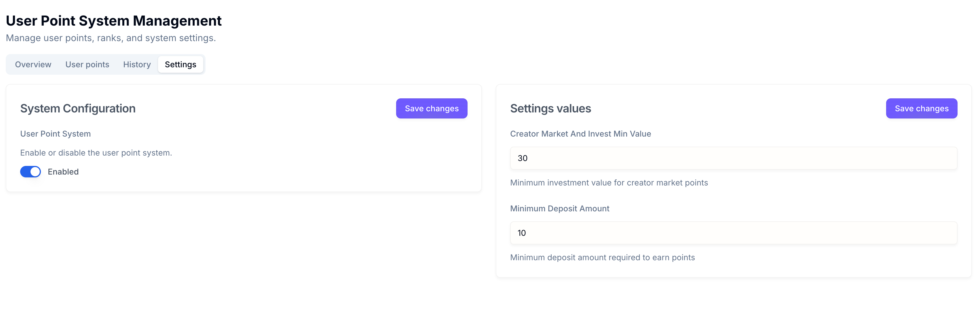The image size is (980, 314).
Task: Save changes in System Configuration card
Action: tap(431, 109)
